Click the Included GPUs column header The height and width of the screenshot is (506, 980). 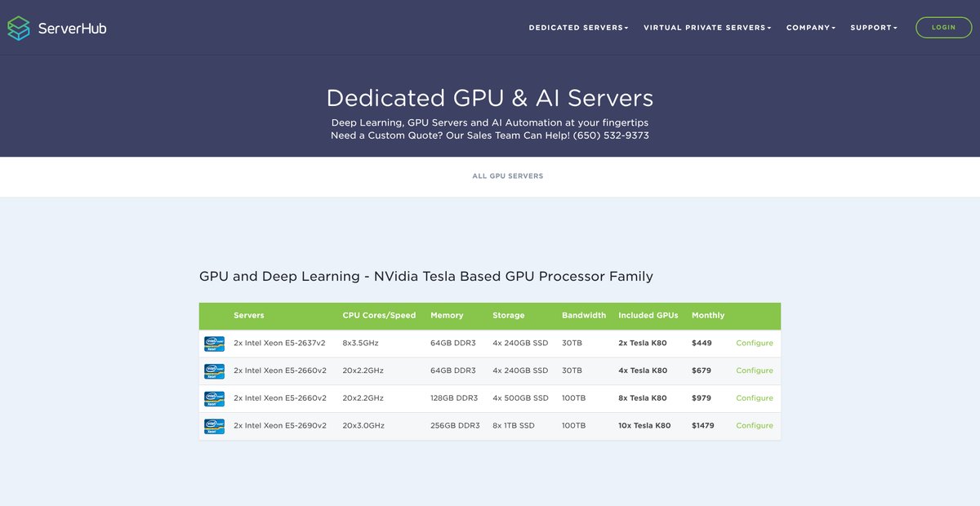[x=648, y=316]
